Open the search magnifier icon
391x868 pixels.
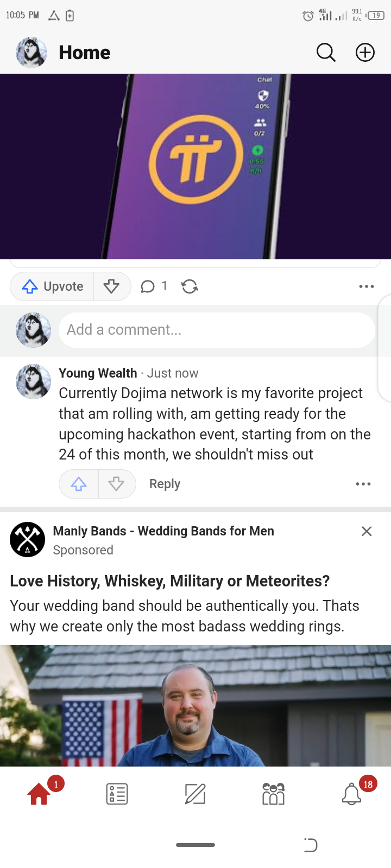pyautogui.click(x=326, y=53)
